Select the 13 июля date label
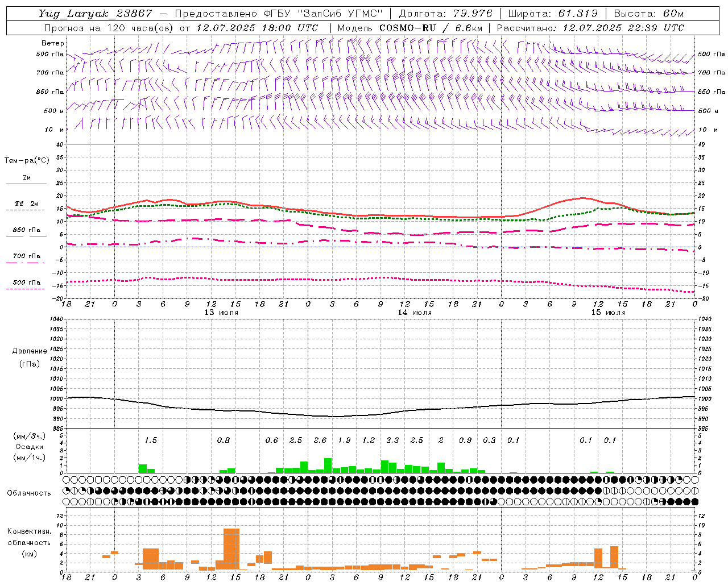Screen dimensions: 728x582 [x=221, y=313]
